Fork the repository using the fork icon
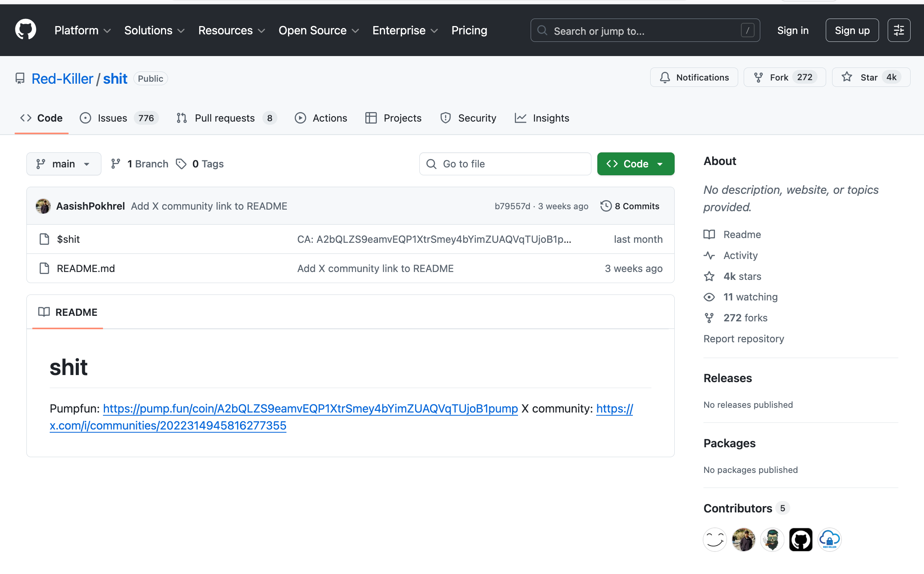The height and width of the screenshot is (574, 924). 758,77
